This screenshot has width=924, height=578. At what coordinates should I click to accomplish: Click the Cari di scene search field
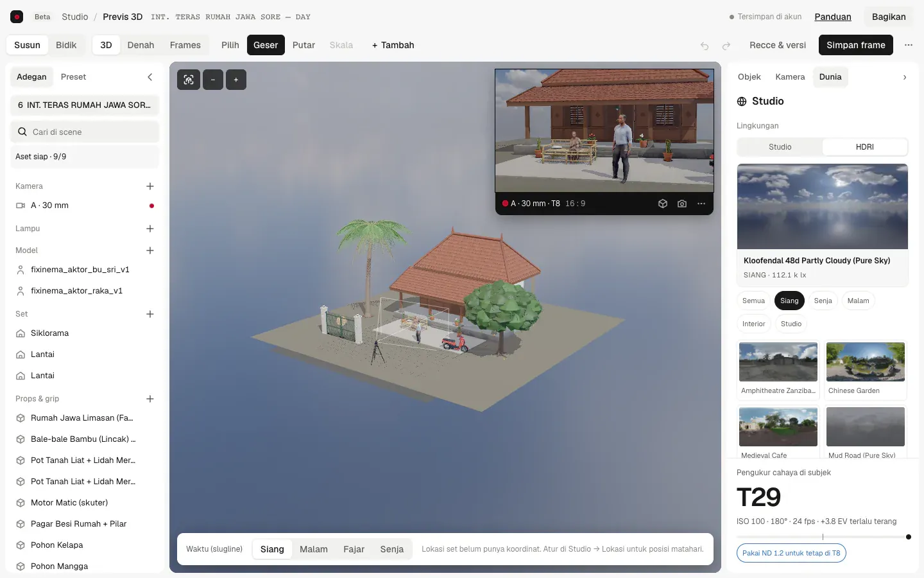click(85, 132)
